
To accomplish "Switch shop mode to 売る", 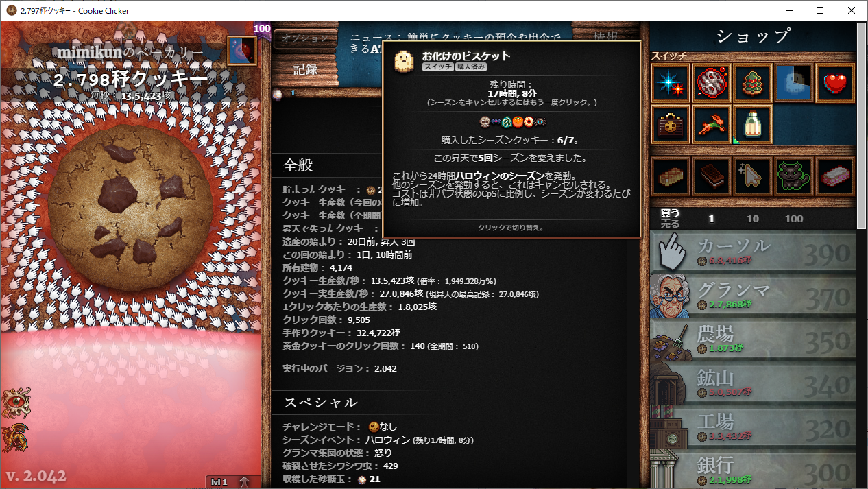I will pos(671,224).
